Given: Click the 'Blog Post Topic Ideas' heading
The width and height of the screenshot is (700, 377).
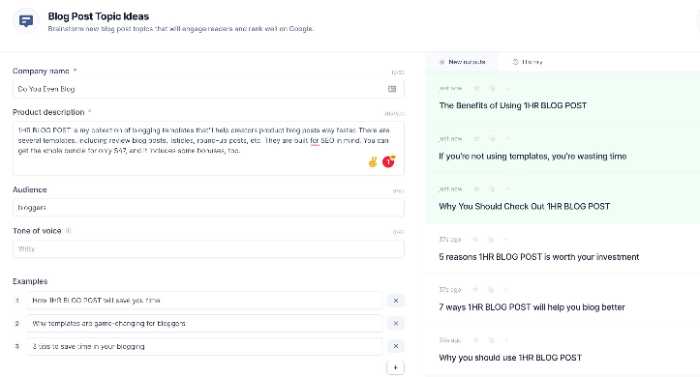Looking at the screenshot, I should tap(98, 17).
